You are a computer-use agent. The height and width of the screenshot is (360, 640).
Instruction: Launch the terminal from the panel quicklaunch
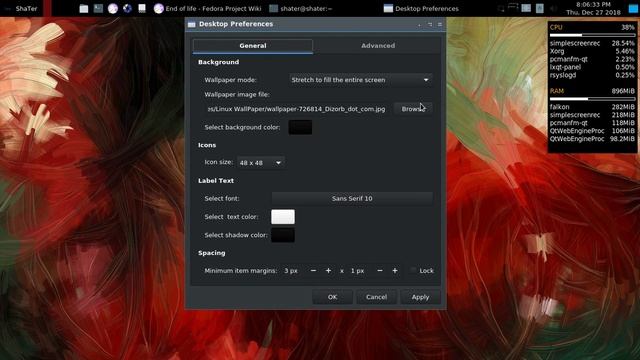(x=98, y=8)
